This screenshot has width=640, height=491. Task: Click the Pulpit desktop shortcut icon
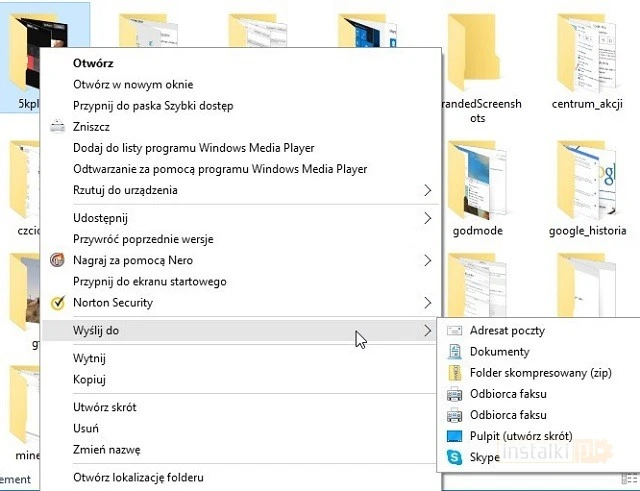pyautogui.click(x=455, y=436)
